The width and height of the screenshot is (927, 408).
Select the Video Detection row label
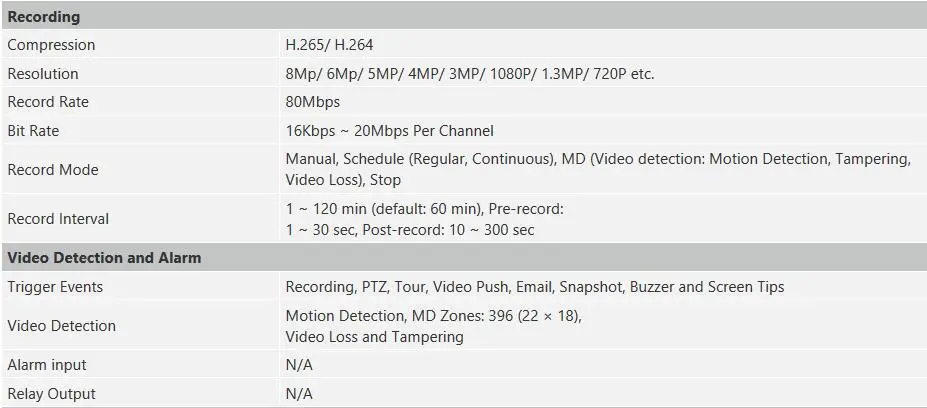pyautogui.click(x=61, y=326)
